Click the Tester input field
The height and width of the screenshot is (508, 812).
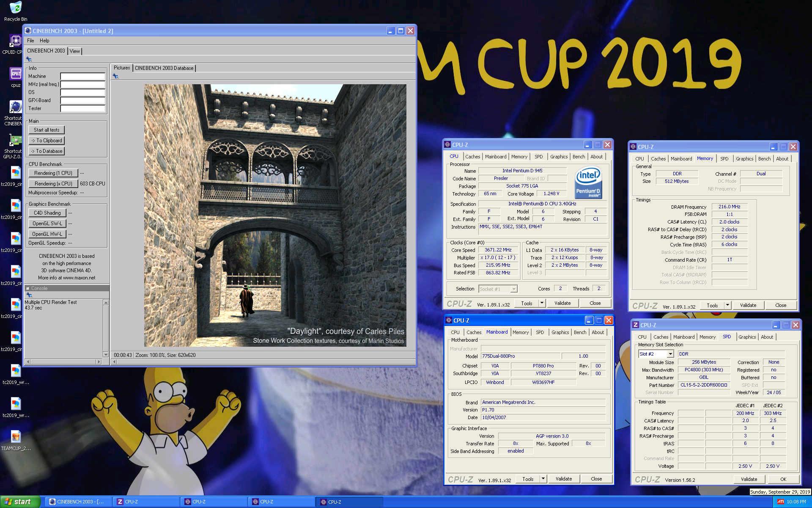pyautogui.click(x=82, y=108)
